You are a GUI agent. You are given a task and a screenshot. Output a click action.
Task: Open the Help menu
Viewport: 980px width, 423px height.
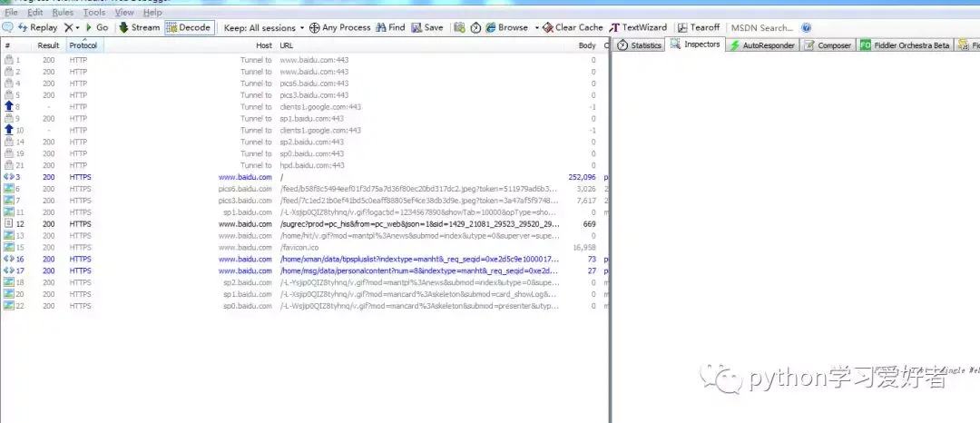pyautogui.click(x=152, y=12)
